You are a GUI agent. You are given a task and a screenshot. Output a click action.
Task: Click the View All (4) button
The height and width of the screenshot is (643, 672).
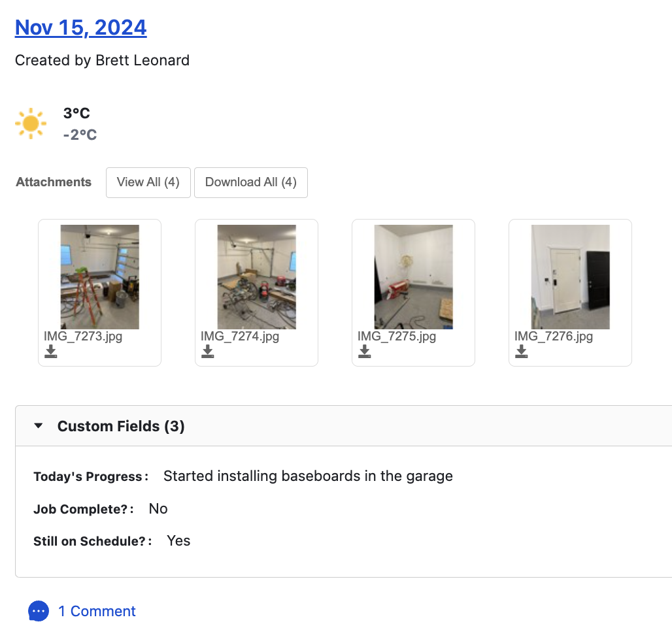[148, 182]
